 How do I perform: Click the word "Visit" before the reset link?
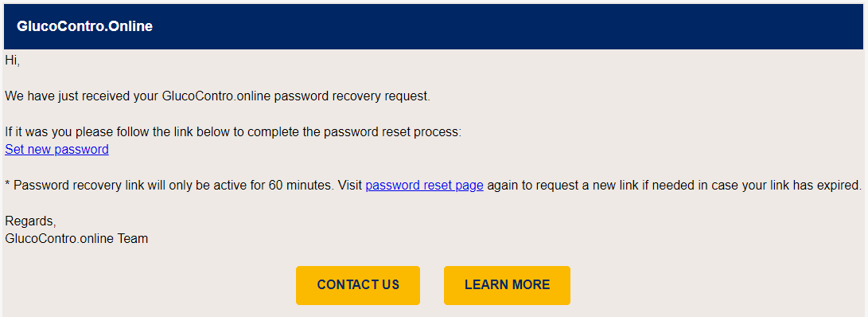click(349, 186)
